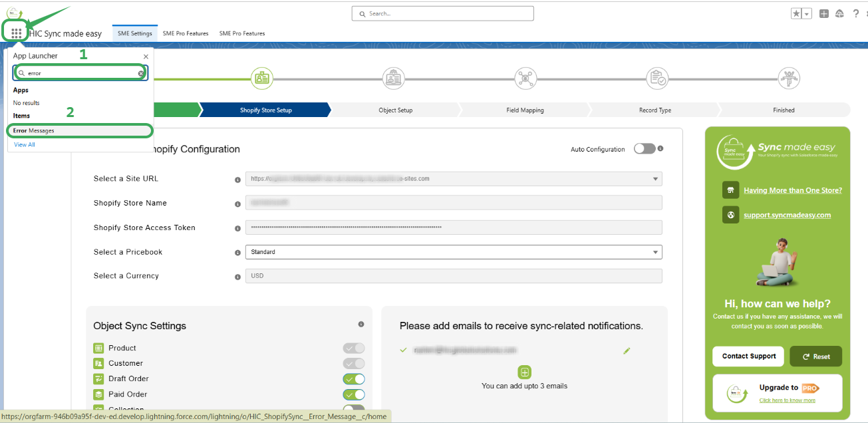The width and height of the screenshot is (868, 423).
Task: Click the Shopify Store Access Token field
Action: (454, 227)
